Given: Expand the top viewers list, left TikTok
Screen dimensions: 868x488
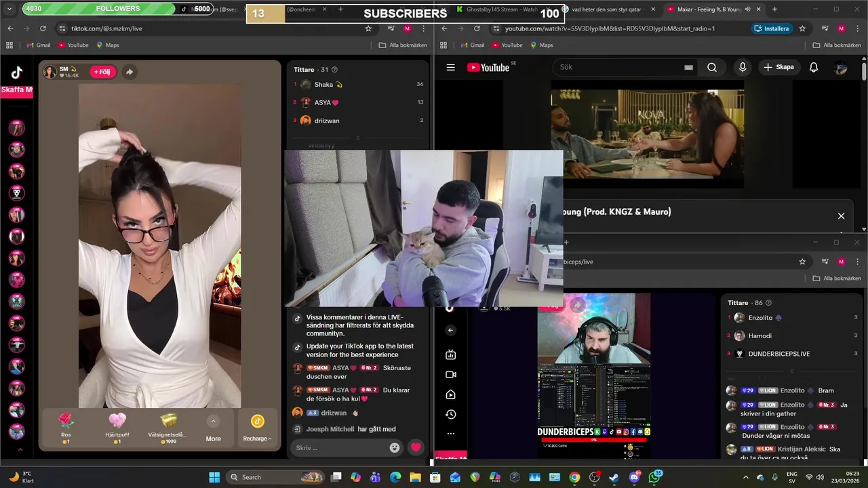Looking at the screenshot, I should [x=358, y=138].
